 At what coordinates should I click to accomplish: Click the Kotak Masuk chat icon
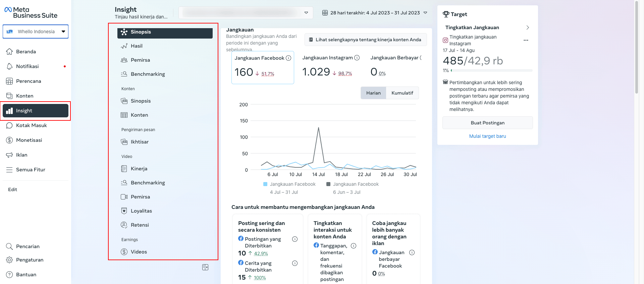tap(9, 125)
